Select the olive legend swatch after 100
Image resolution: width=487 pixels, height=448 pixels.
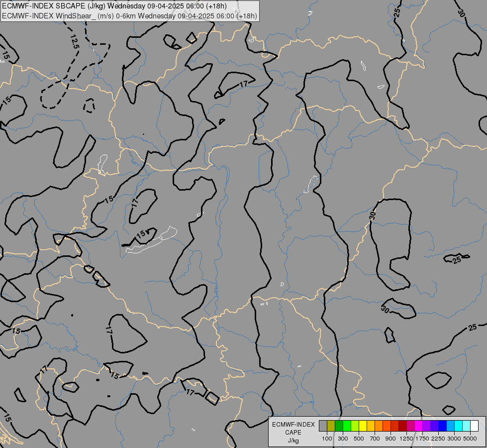click(x=331, y=426)
